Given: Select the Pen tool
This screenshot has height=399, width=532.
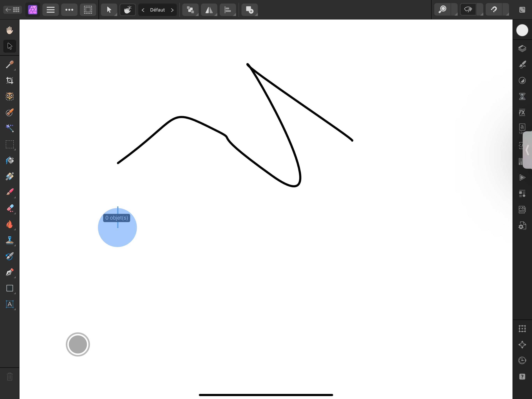Looking at the screenshot, I should click(x=10, y=272).
